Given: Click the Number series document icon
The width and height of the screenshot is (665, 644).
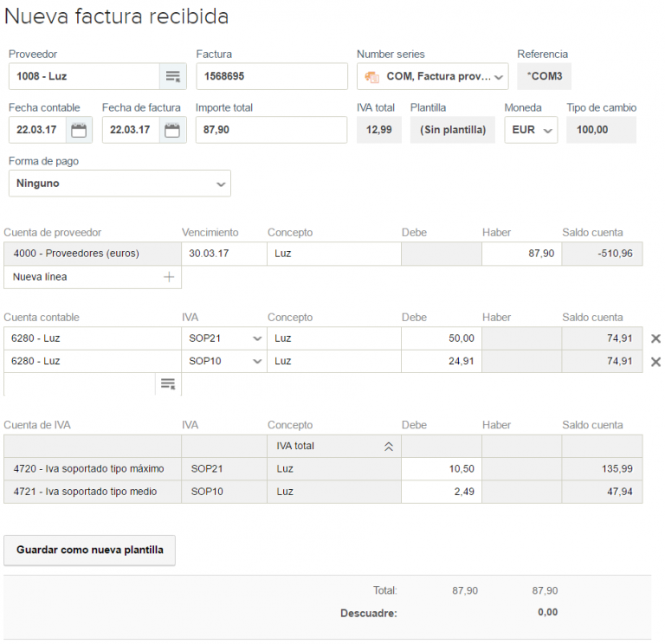Looking at the screenshot, I should (372, 76).
